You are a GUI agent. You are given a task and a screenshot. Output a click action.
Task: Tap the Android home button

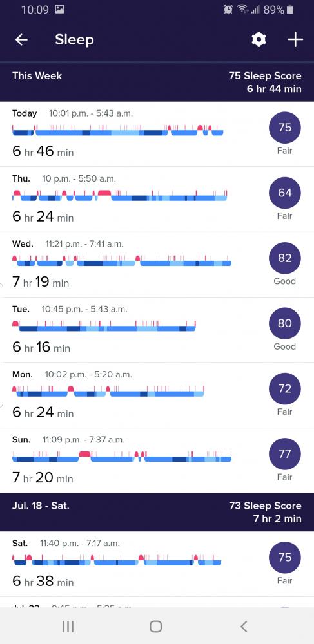click(156, 627)
